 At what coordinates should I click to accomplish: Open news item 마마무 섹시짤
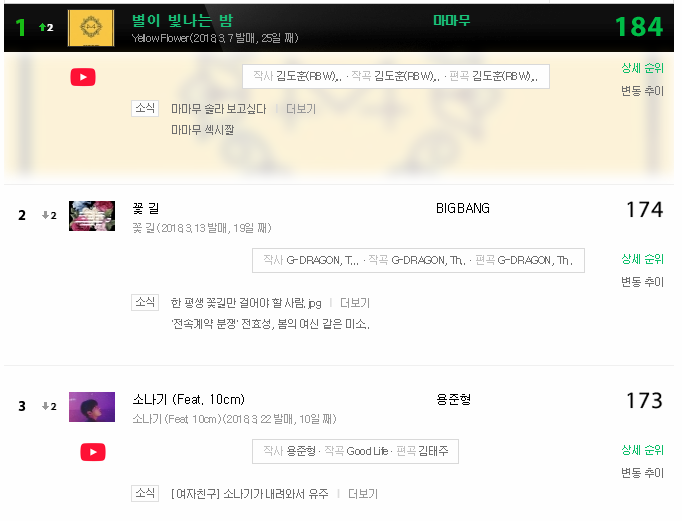point(203,130)
